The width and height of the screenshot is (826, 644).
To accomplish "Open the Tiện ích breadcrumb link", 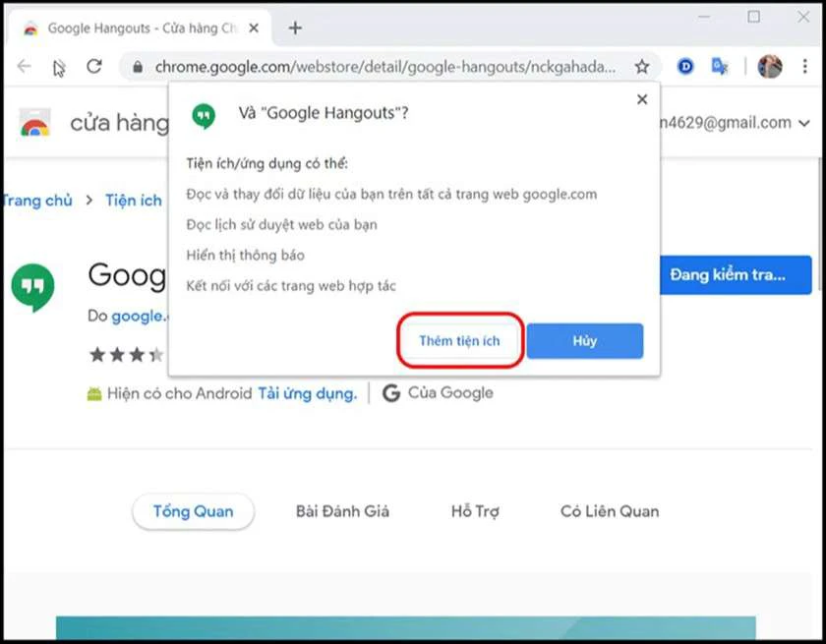I will (x=134, y=201).
